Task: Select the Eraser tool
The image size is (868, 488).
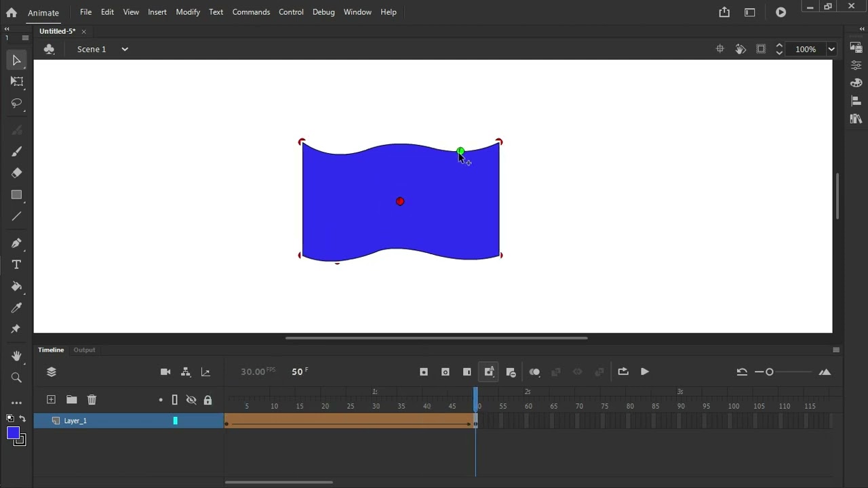Action: point(16,173)
